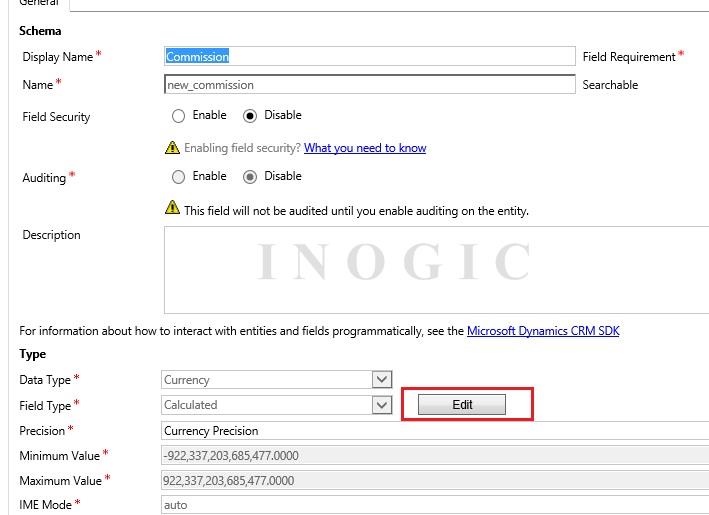Select Disable for Field Security
The height and width of the screenshot is (515, 709).
250,116
